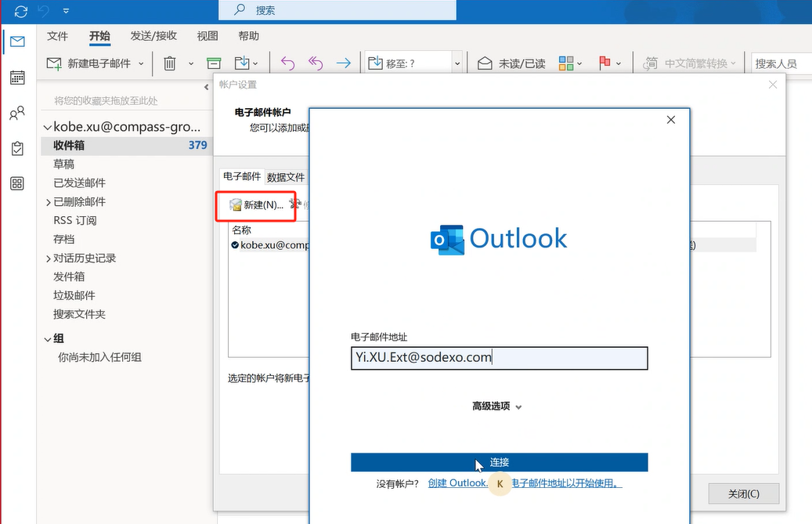Click the 创建 Outlook... account link

[x=525, y=483]
